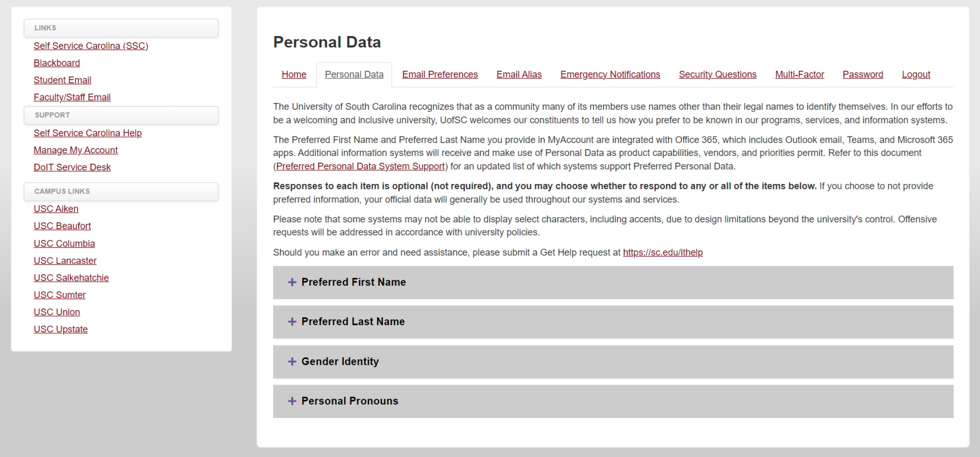The image size is (980, 457).
Task: Open Faculty/Staff Email link
Action: [72, 98]
